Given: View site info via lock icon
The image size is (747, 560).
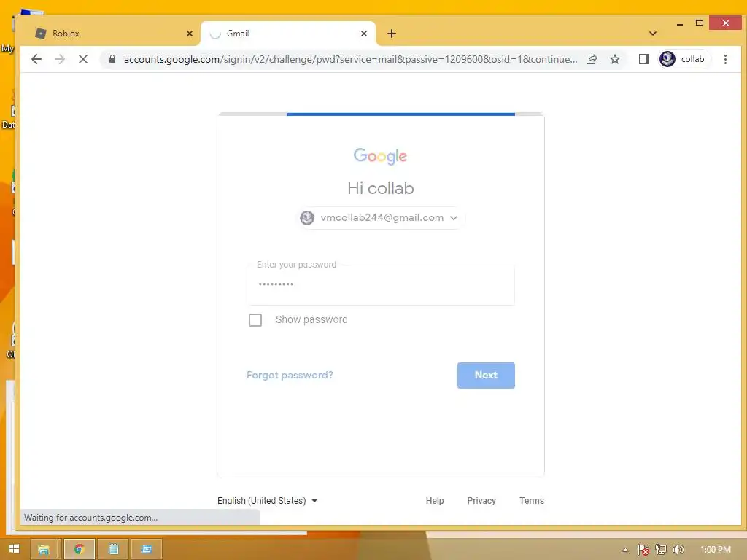Looking at the screenshot, I should pyautogui.click(x=112, y=59).
